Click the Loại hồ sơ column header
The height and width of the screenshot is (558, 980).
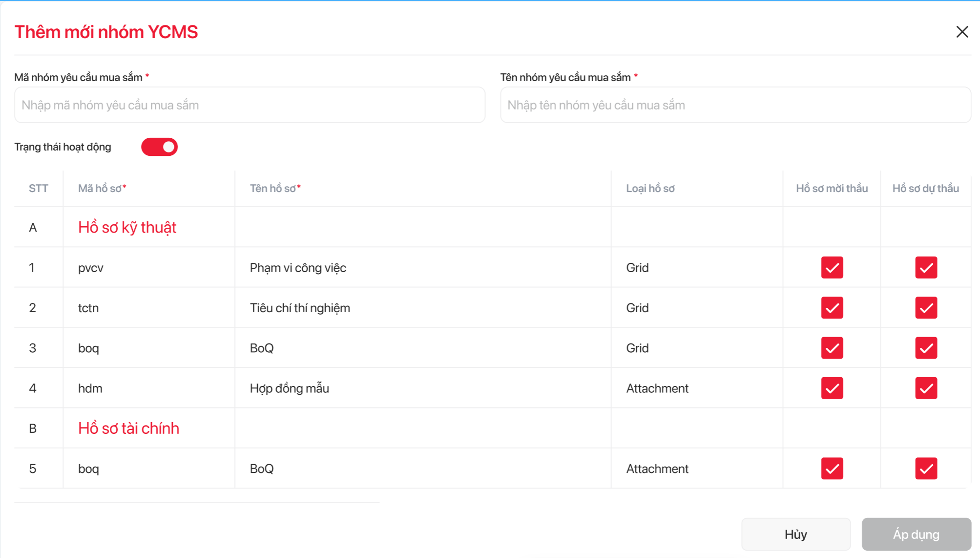click(x=650, y=189)
